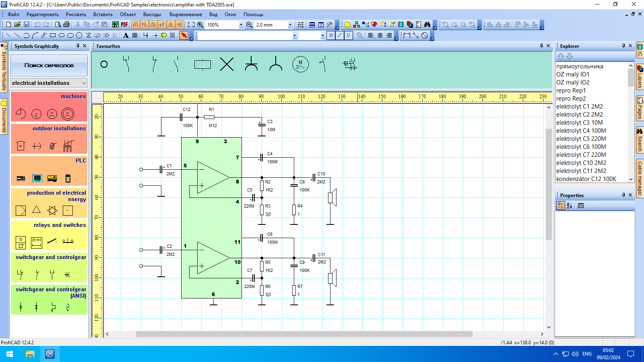Image resolution: width=644 pixels, height=362 pixels.
Task: Choose the text label tool
Action: (126, 35)
